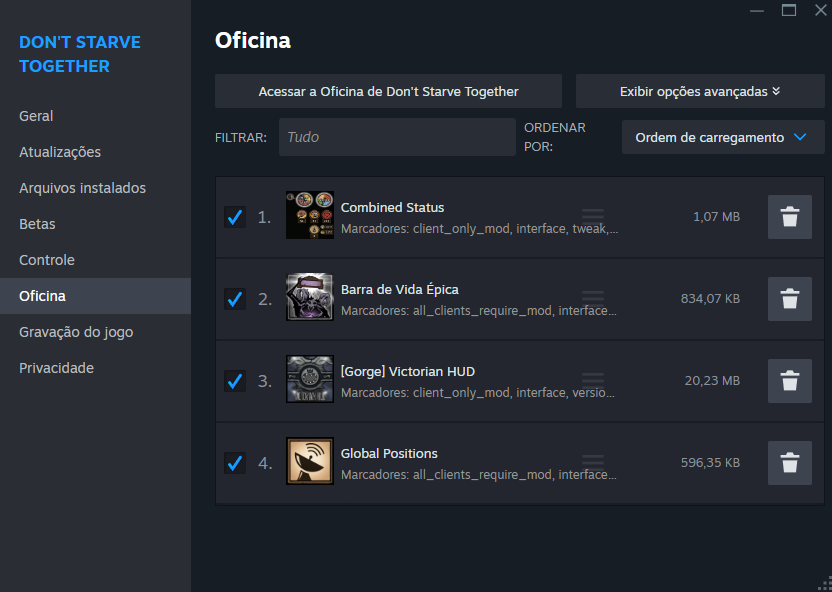Click trash icon for [Gorge] Victorian HUD
This screenshot has height=592, width=832.
pyautogui.click(x=790, y=381)
